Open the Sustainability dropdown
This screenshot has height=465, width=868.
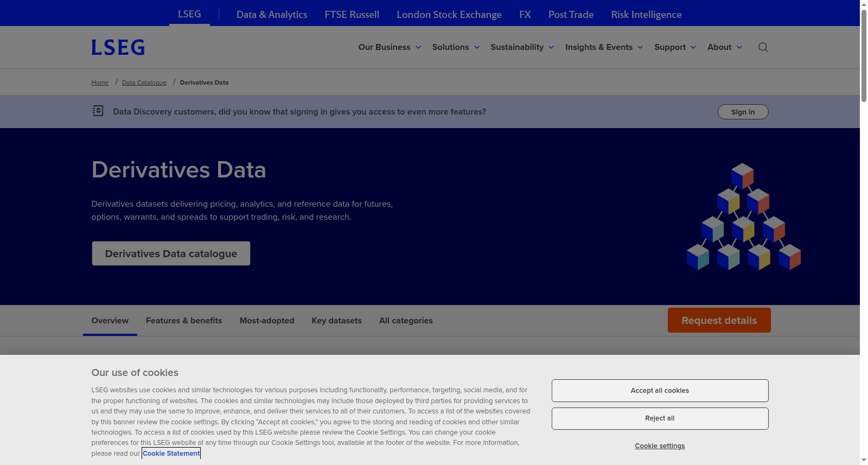point(522,47)
